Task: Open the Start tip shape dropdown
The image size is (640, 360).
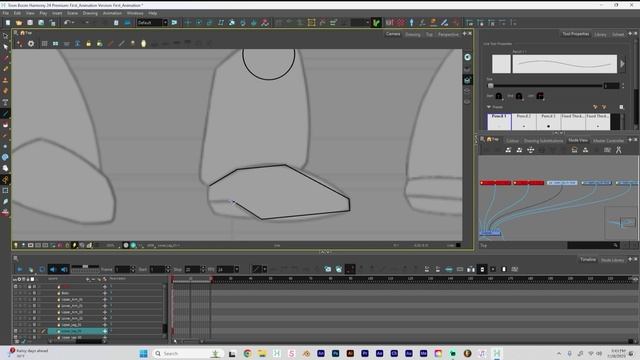Action: [499, 96]
